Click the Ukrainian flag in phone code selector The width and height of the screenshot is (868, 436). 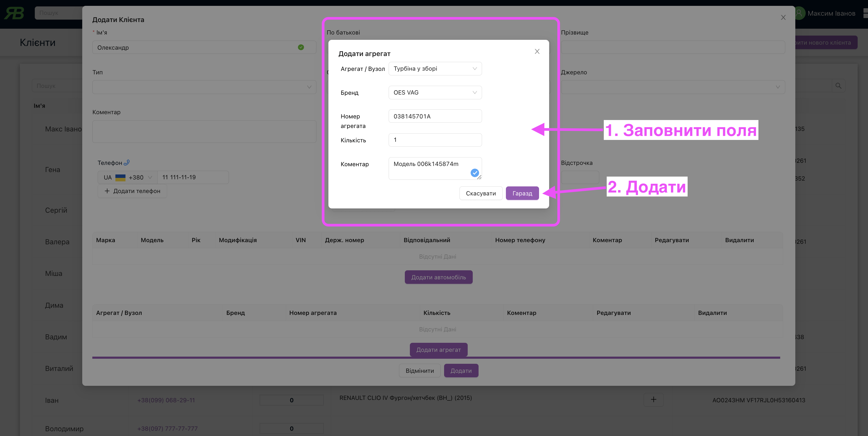(x=120, y=177)
